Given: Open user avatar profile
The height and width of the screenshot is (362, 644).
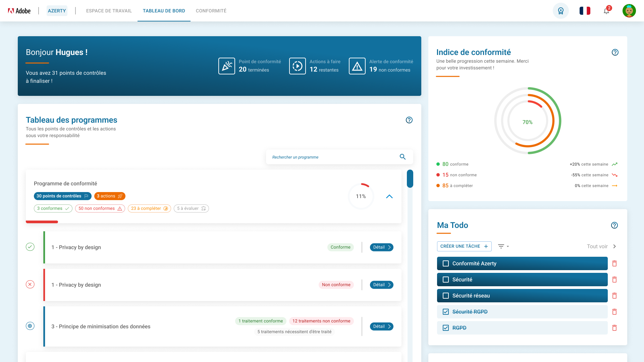Looking at the screenshot, I should tap(629, 11).
